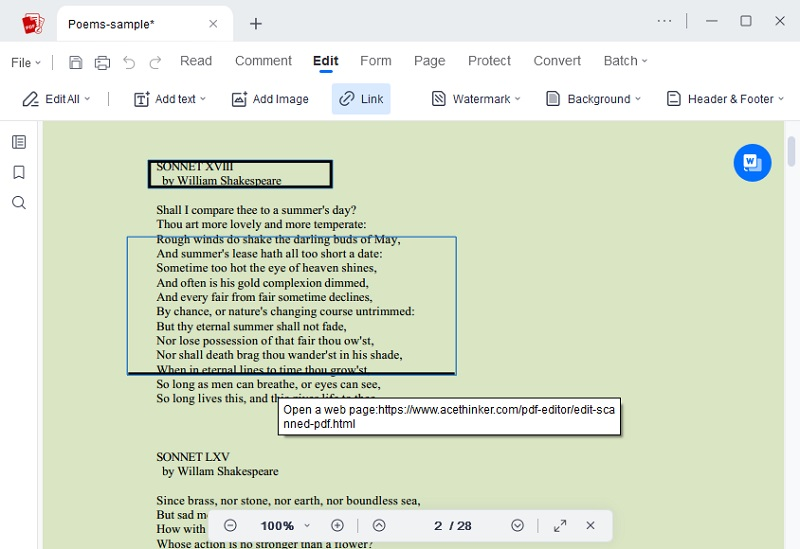Select the large link rectangle over the sonnet lines
The image size is (800, 549).
point(291,306)
